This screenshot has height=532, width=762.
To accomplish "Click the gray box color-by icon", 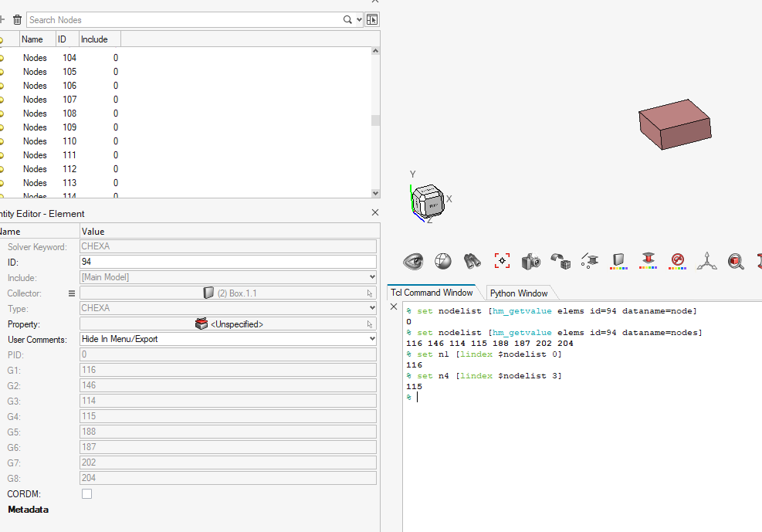I will tap(618, 262).
